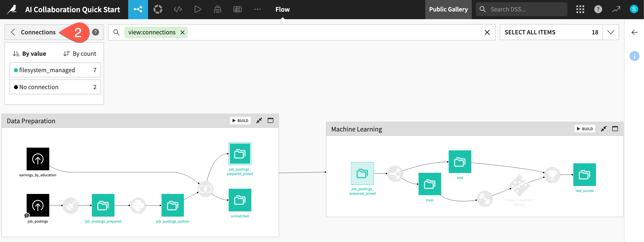Select the test_scored dataset
The height and width of the screenshot is (242, 644).
(584, 175)
